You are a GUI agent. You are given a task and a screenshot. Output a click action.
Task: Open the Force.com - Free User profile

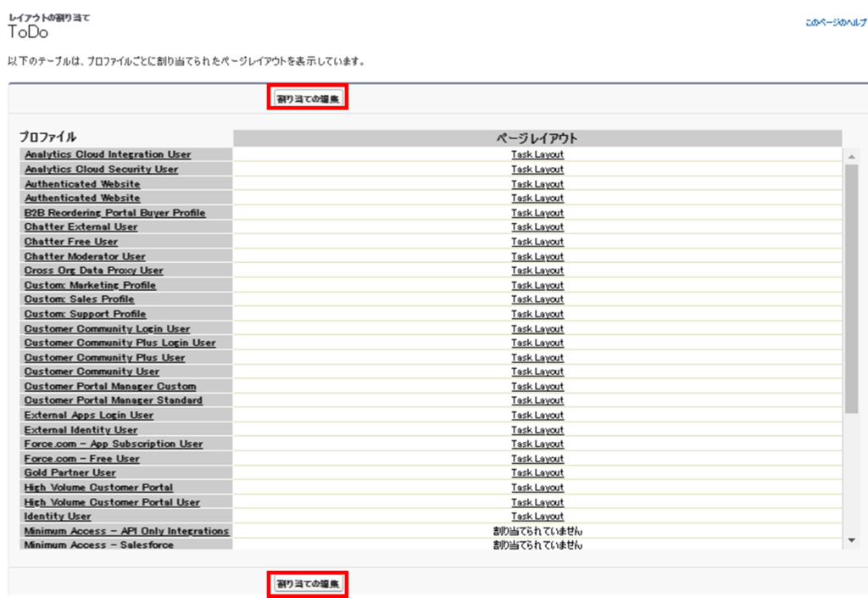click(82, 459)
